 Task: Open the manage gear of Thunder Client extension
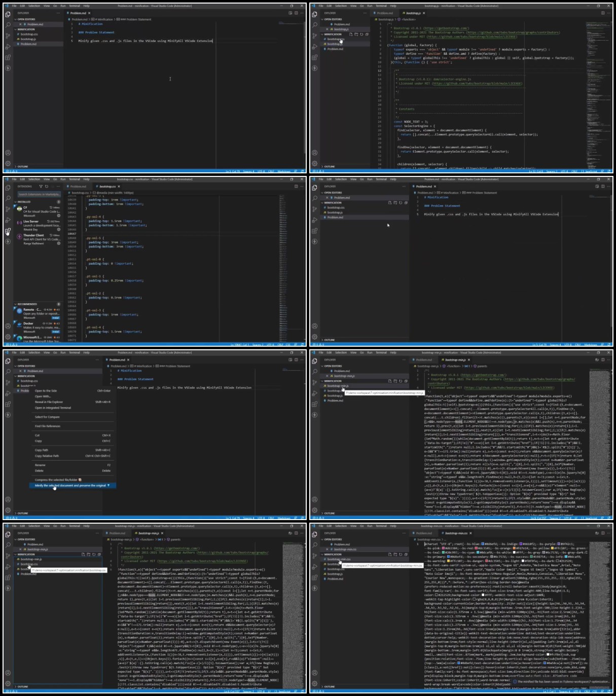click(x=59, y=243)
